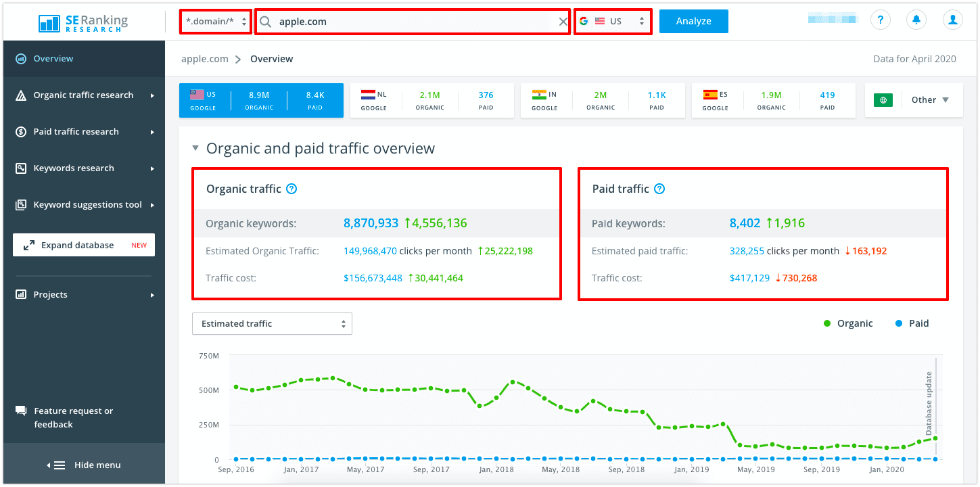
Task: Clear the apple.com search with X
Action: (563, 22)
